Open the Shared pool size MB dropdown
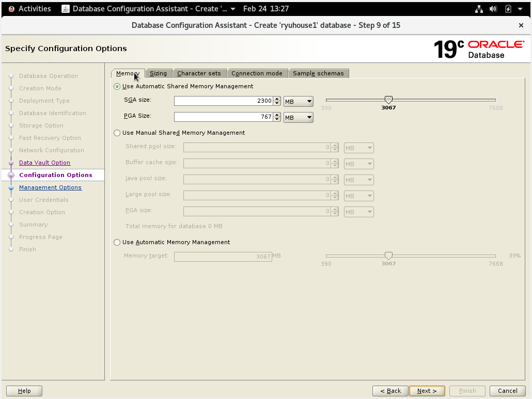Image resolution: width=532 pixels, height=399 pixels. 358,148
